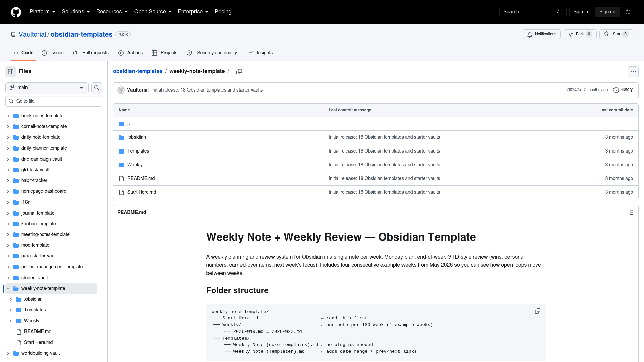
Task: Expand the Weekly subfolder chevron in tree
Action: pyautogui.click(x=11, y=321)
